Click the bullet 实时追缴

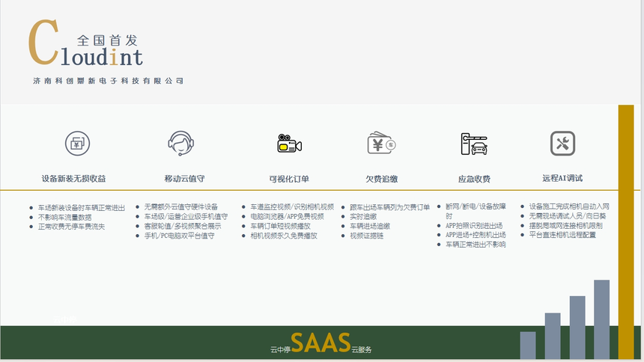363,216
